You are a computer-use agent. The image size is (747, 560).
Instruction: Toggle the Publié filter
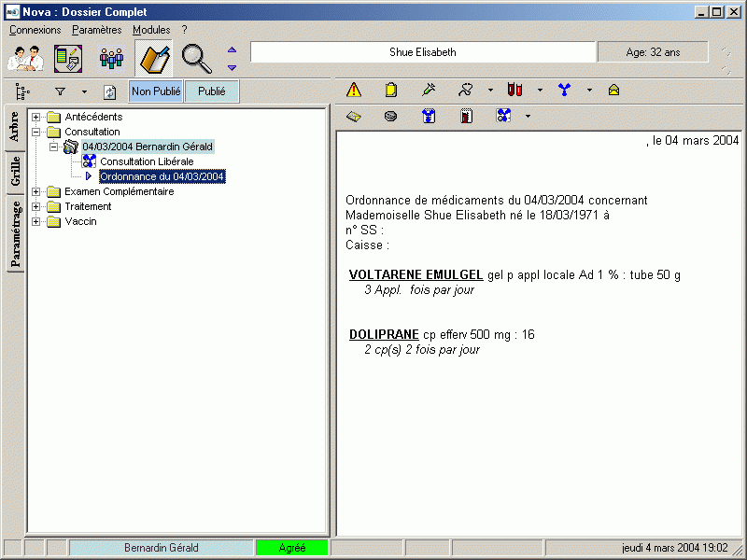pyautogui.click(x=212, y=91)
